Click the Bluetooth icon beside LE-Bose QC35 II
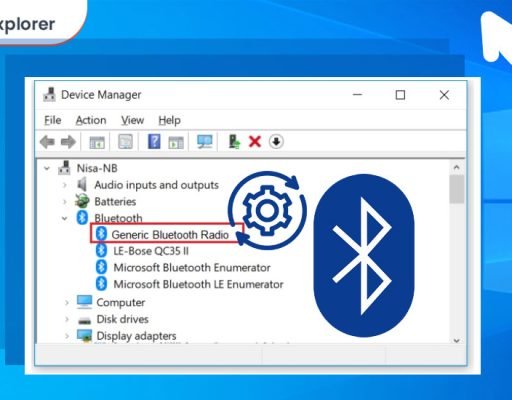This screenshot has height=400, width=512. [x=101, y=250]
